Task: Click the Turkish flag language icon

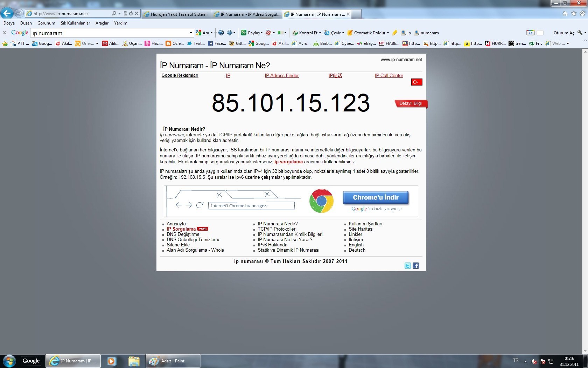Action: pyautogui.click(x=416, y=82)
